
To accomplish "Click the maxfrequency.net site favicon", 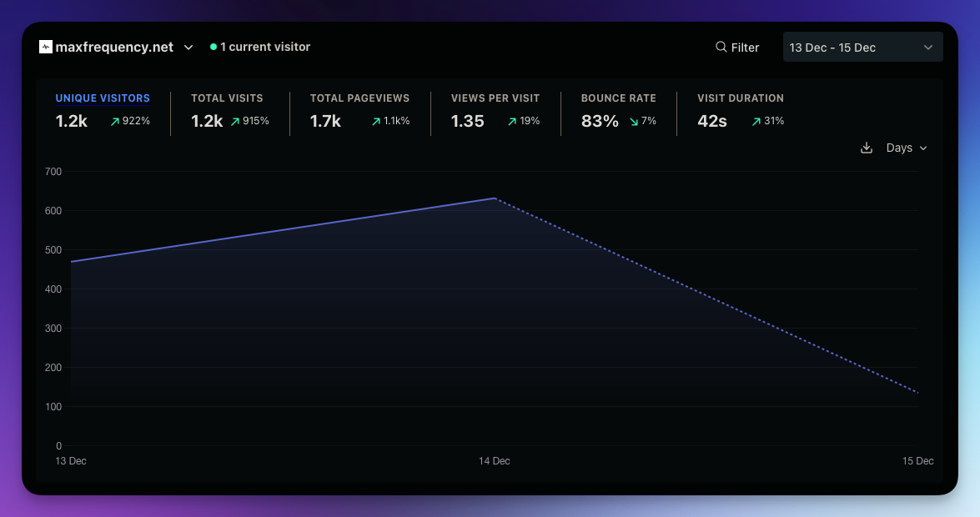I will pyautogui.click(x=46, y=48).
